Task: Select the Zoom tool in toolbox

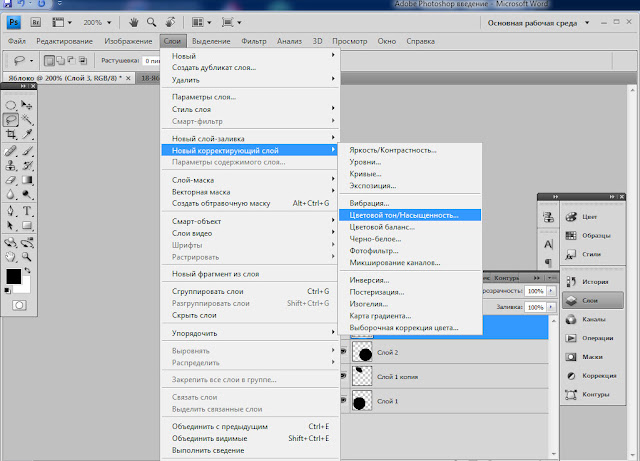Action: click(27, 257)
